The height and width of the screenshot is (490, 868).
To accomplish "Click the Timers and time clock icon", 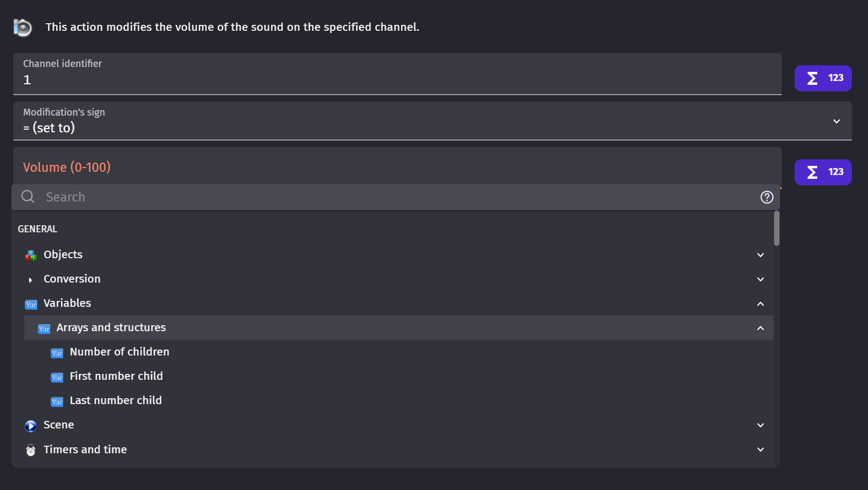I will pos(31,450).
